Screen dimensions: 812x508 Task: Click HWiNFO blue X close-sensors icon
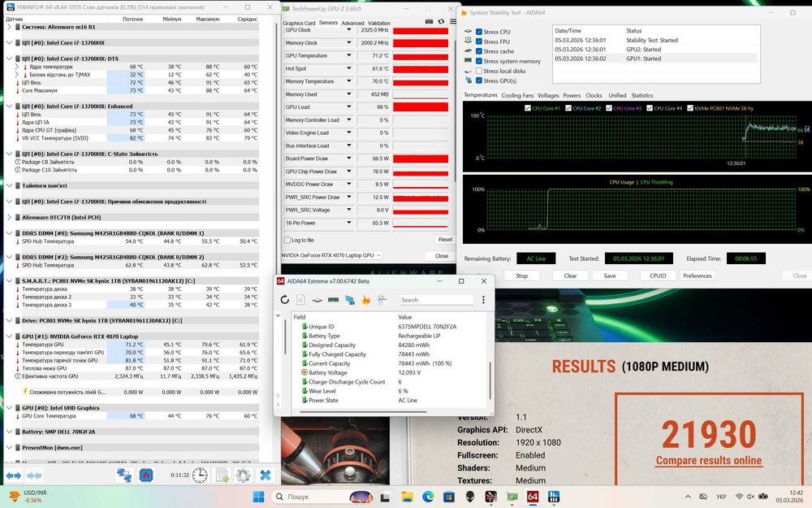pos(266,475)
